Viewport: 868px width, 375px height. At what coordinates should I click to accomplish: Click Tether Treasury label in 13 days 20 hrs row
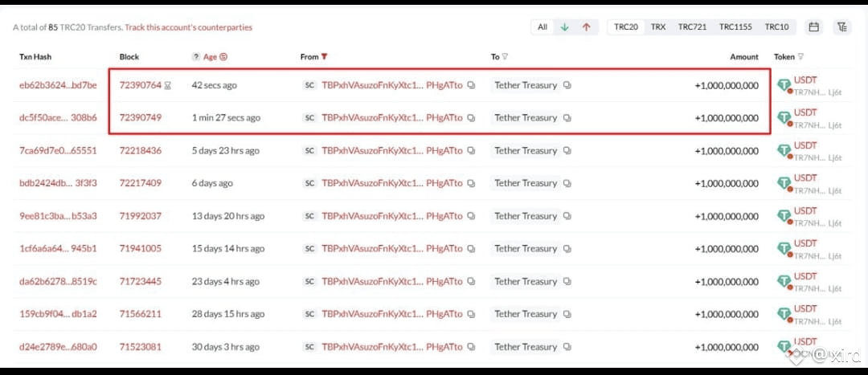(x=526, y=216)
